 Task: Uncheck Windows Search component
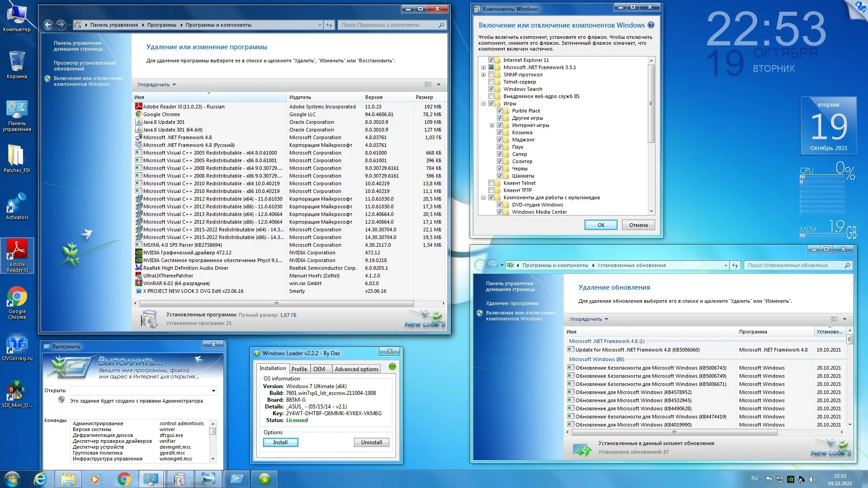tap(491, 89)
